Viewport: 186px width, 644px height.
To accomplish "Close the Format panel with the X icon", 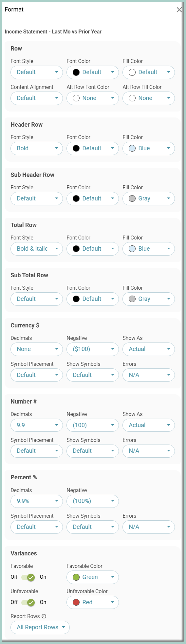I will [x=179, y=10].
